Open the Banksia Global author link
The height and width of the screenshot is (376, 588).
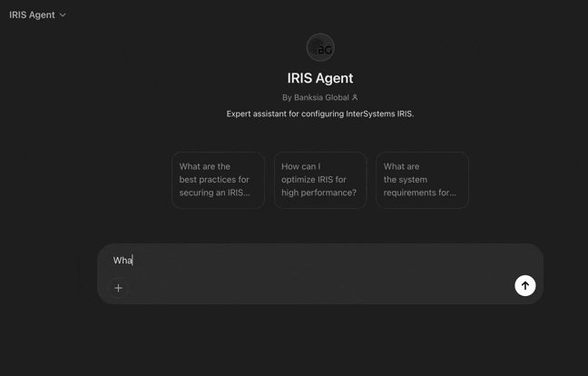(321, 97)
